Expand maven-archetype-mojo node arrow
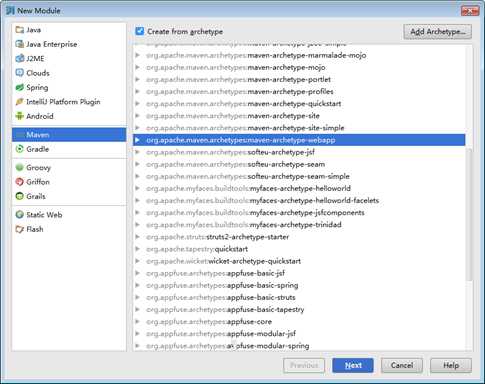Image resolution: width=485 pixels, height=384 pixels. 137,67
